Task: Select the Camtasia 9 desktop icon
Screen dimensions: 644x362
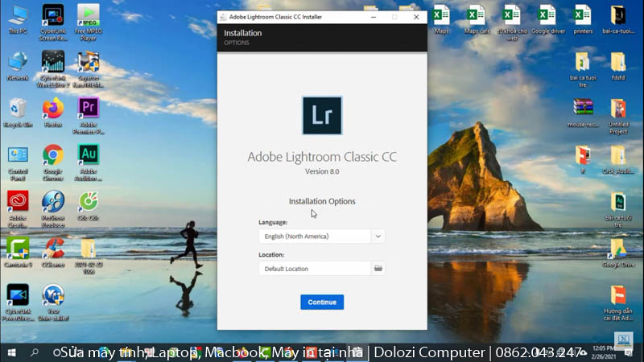Action: click(18, 248)
